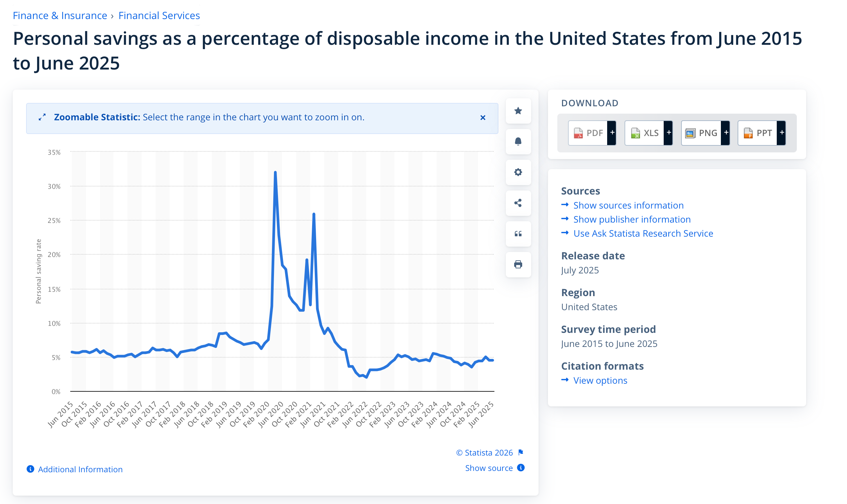Open Financial Services breadcrumb
847x504 pixels.
click(x=159, y=16)
